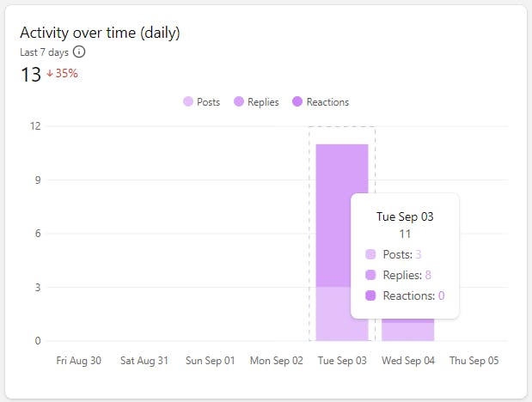Toggle the Posts series via legend label
This screenshot has width=532, height=402.
(x=208, y=102)
